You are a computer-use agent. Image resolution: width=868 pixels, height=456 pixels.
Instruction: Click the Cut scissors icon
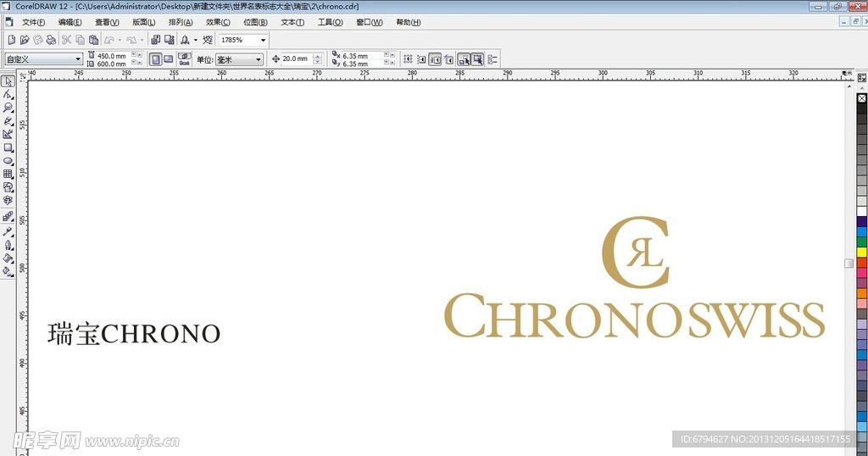click(66, 40)
